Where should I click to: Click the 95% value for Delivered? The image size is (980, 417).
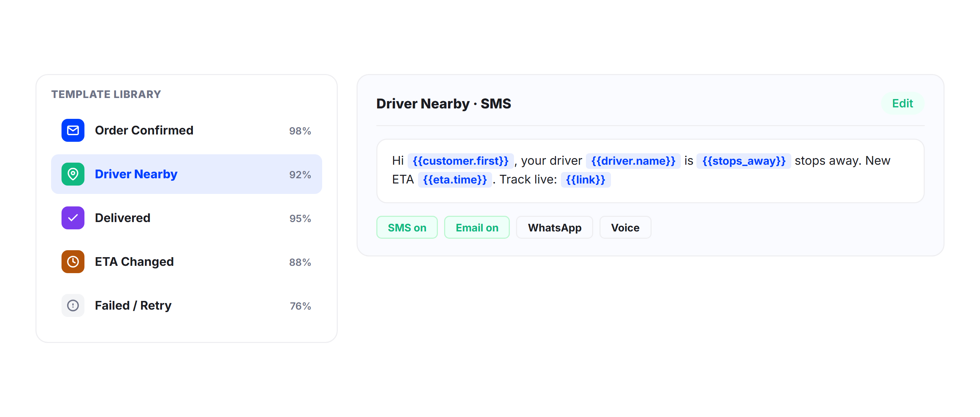click(300, 218)
